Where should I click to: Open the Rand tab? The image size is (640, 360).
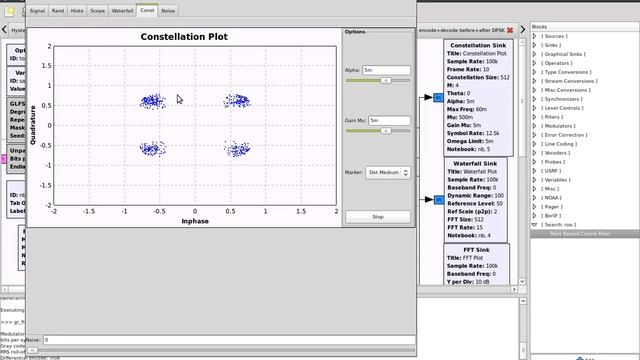coord(58,11)
